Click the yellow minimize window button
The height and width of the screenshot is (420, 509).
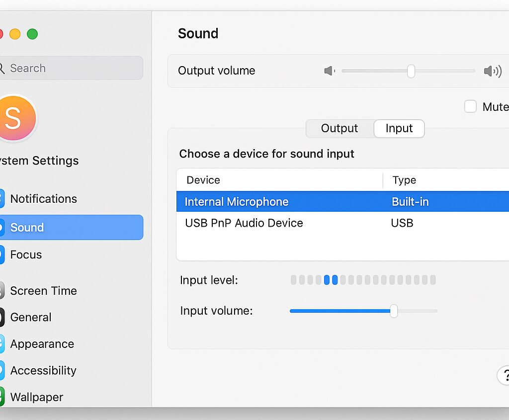(15, 34)
